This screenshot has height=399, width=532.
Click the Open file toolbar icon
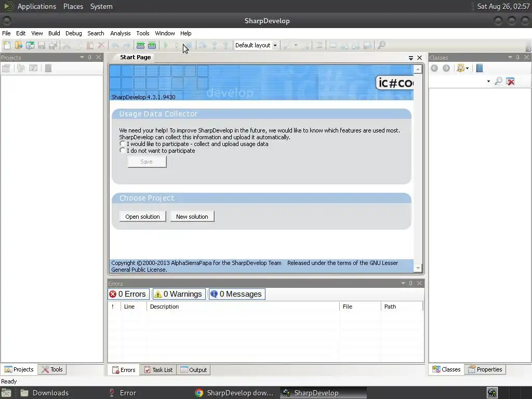pos(18,45)
